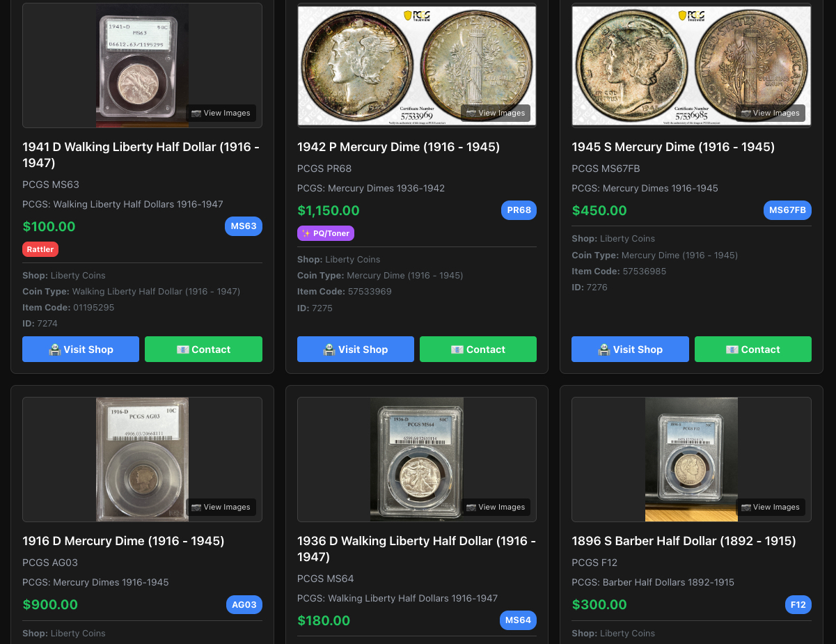Click the 1916 D Mercury Dime slab photo
This screenshot has height=644, width=836.
[141, 459]
